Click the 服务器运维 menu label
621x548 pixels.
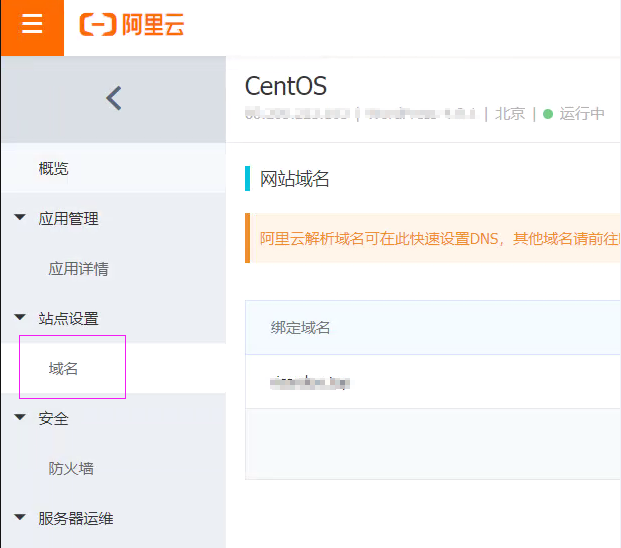click(x=76, y=518)
